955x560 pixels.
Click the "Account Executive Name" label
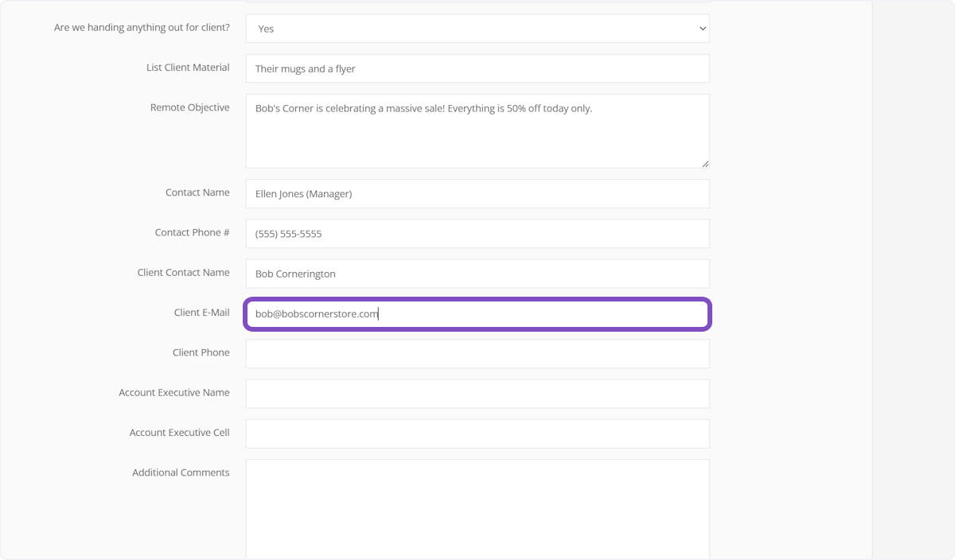(x=173, y=392)
